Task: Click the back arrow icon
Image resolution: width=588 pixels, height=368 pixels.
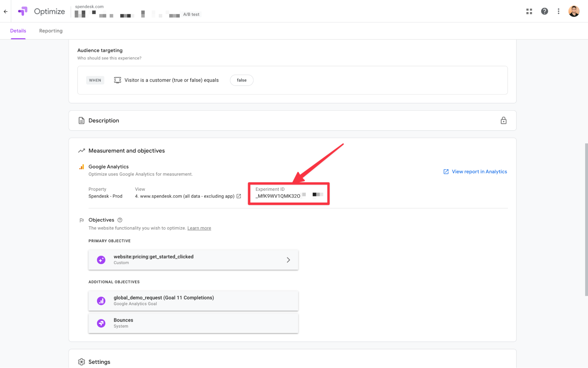Action: pyautogui.click(x=6, y=11)
